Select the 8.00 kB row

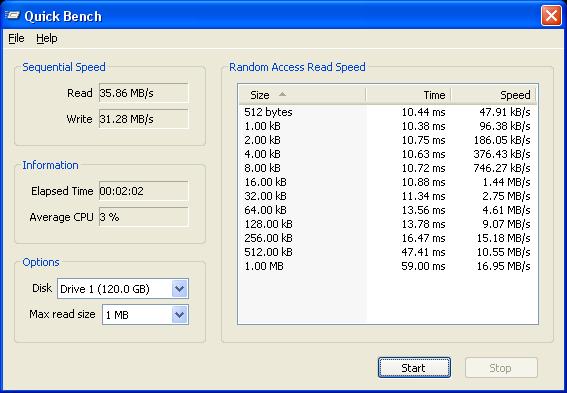click(388, 168)
